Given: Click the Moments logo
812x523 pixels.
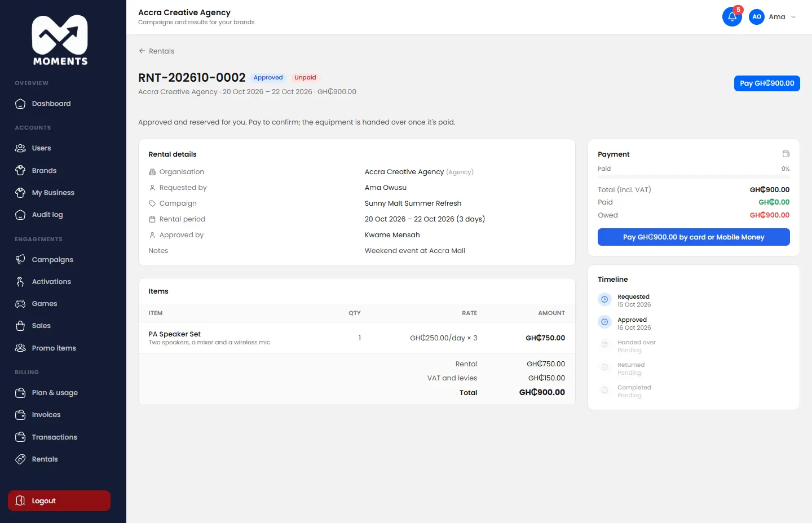Looking at the screenshot, I should (60, 41).
